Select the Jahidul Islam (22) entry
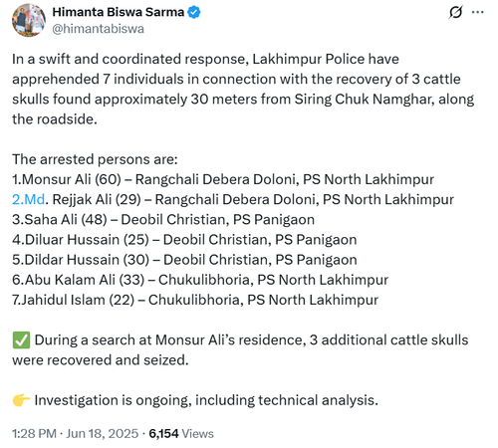Screen dimensions: 498x448 tap(195, 300)
